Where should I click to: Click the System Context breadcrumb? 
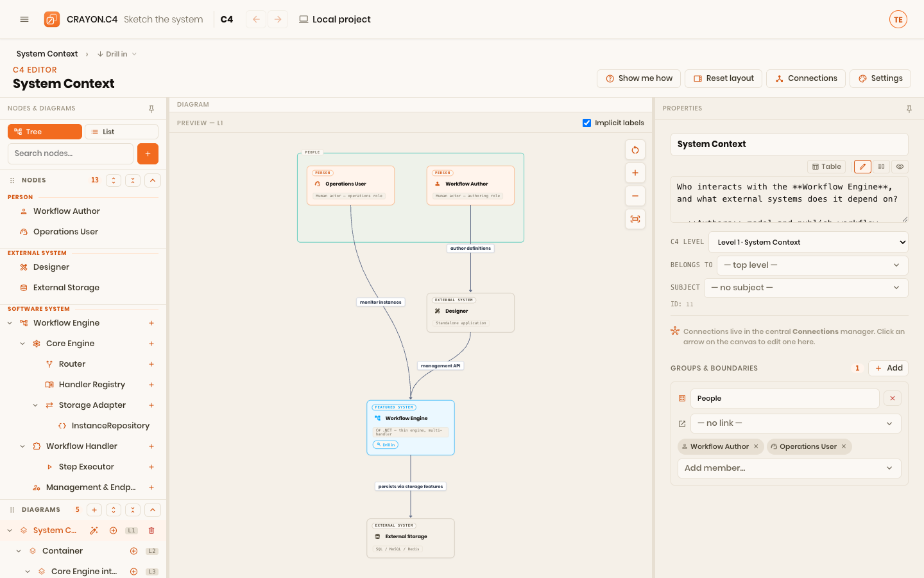point(47,54)
